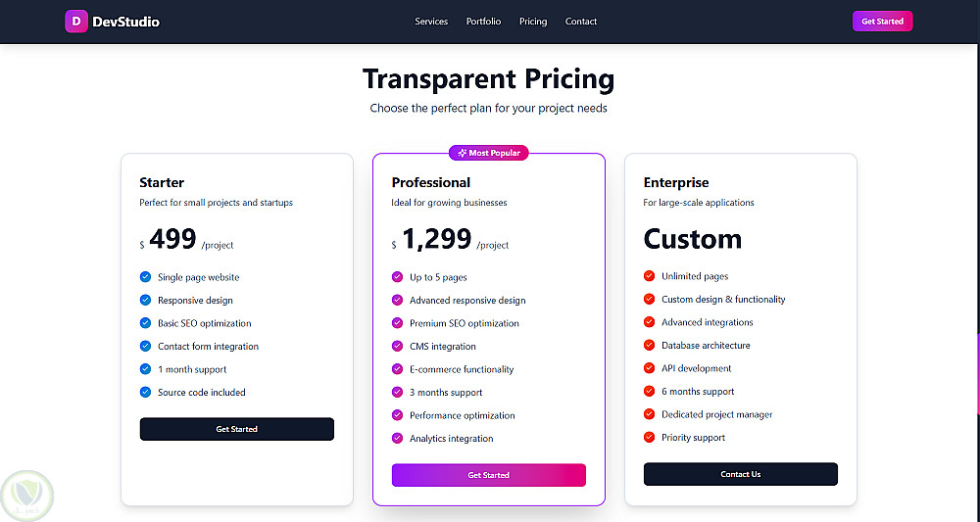
Task: Click the purple check icon beside Analytics integration
Action: [397, 438]
